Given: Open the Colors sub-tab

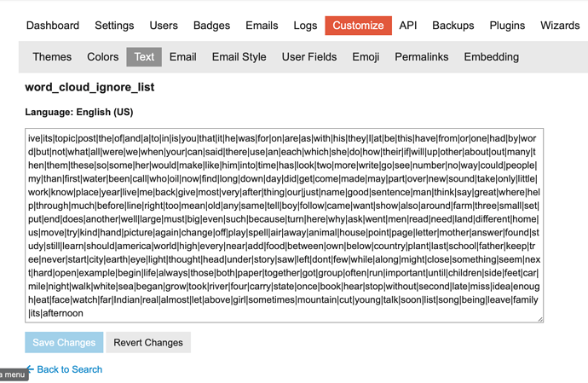Looking at the screenshot, I should pyautogui.click(x=103, y=56).
